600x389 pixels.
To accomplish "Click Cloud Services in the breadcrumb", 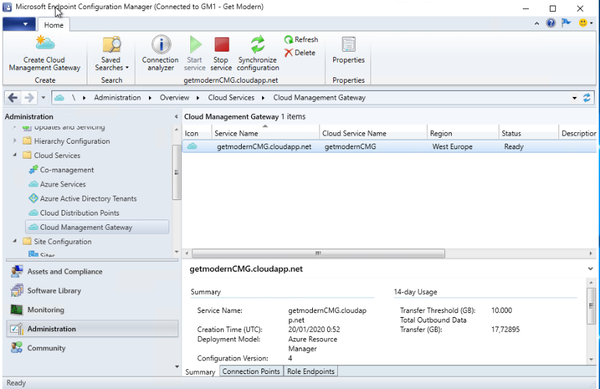I will point(231,98).
